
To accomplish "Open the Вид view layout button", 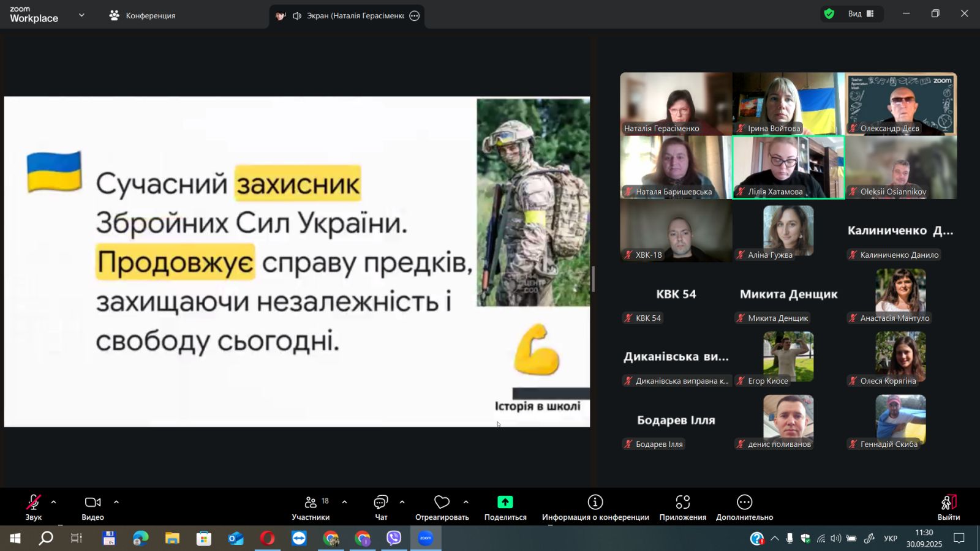I will (860, 14).
